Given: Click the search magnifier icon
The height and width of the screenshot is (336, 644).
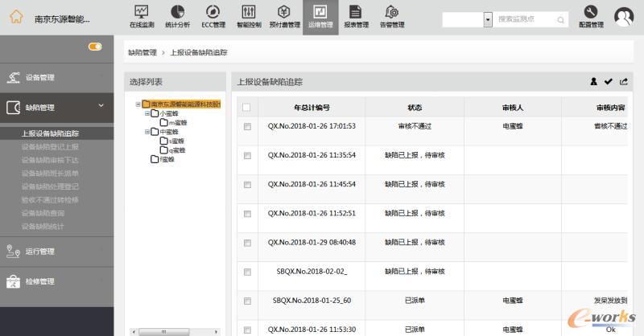Looking at the screenshot, I should click(x=560, y=19).
